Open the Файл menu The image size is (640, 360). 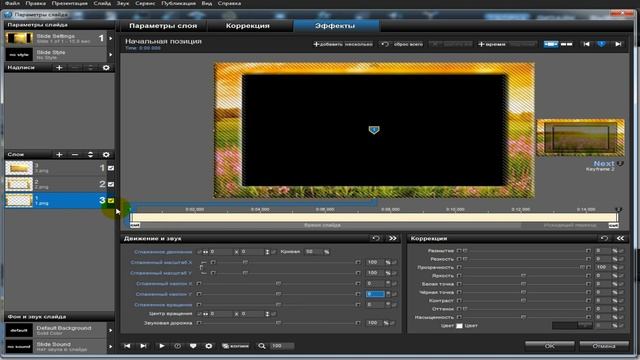coord(12,3)
